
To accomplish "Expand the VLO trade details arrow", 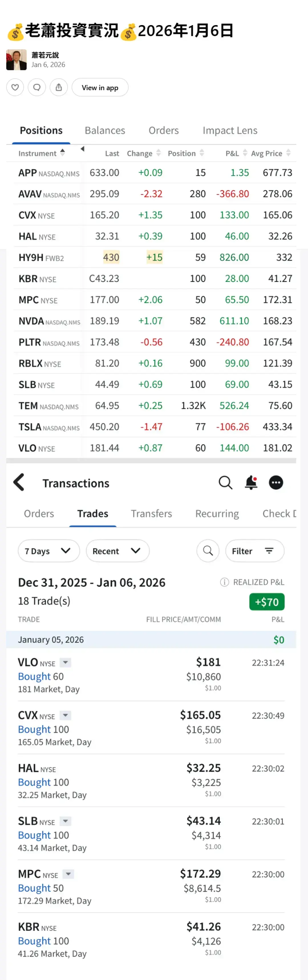I will point(65,663).
